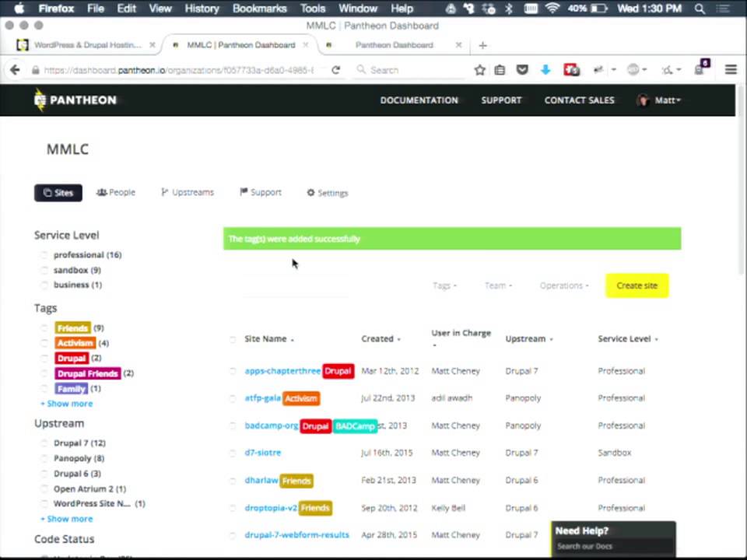The height and width of the screenshot is (560, 747).
Task: Close the MMLC Pantheon Dashboard tab
Action: coord(306,45)
